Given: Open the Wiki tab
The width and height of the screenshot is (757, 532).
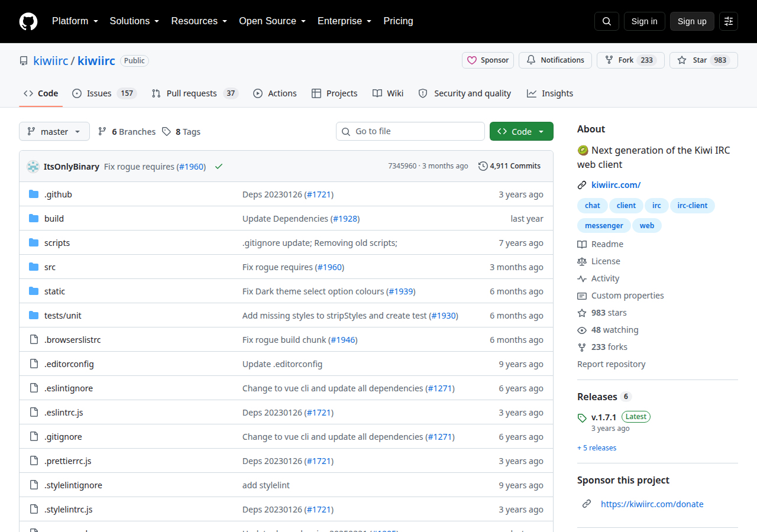Looking at the screenshot, I should click(388, 93).
